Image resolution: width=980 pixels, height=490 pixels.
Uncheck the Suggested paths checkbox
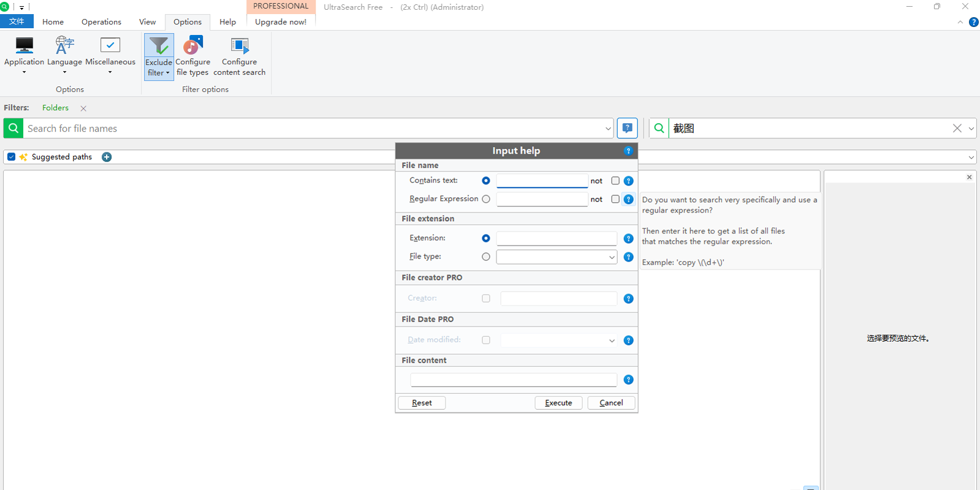pos(12,157)
